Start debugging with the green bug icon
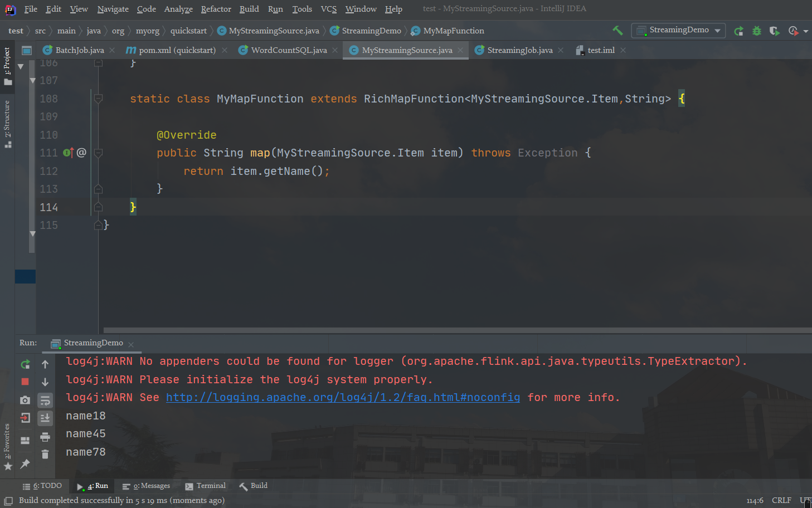The height and width of the screenshot is (508, 812). click(x=757, y=31)
